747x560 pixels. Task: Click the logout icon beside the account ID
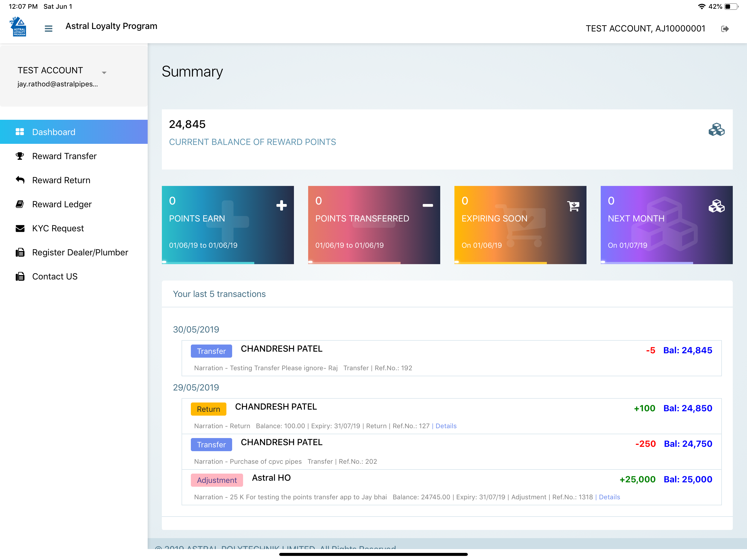coord(725,29)
